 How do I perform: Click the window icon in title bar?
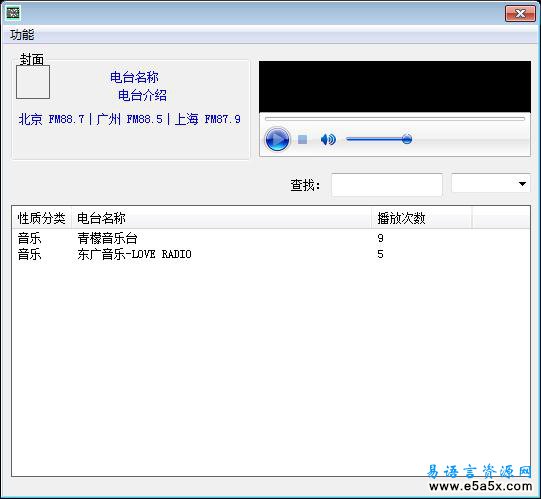[x=13, y=13]
